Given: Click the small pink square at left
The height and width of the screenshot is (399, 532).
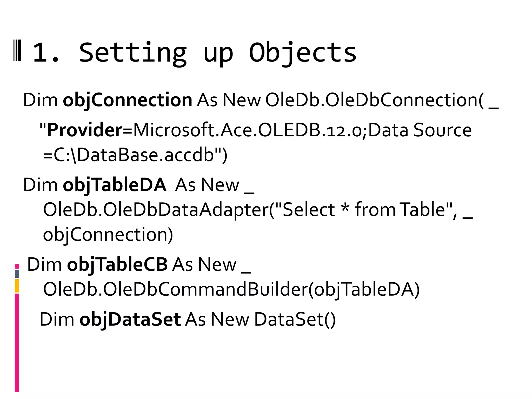Looking at the screenshot, I should (x=17, y=266).
